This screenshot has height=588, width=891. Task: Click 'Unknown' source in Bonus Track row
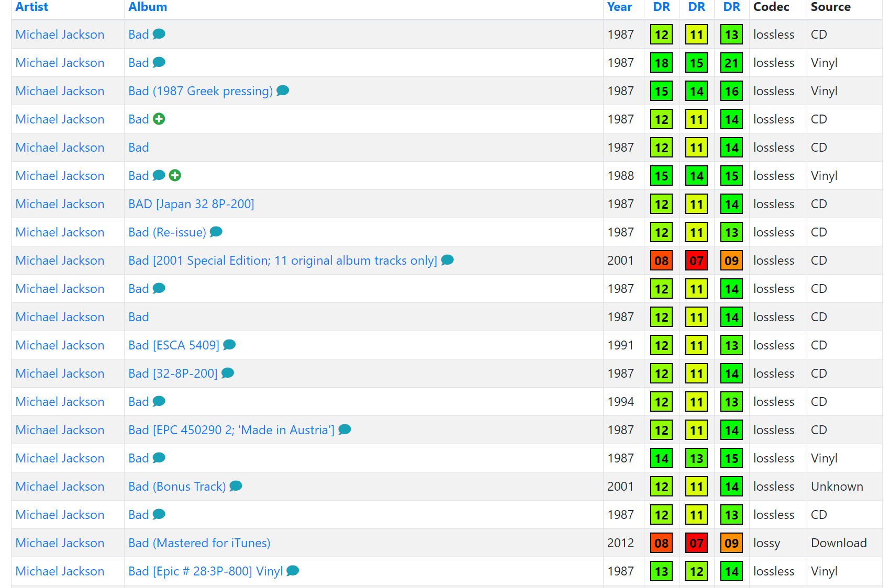coord(837,487)
